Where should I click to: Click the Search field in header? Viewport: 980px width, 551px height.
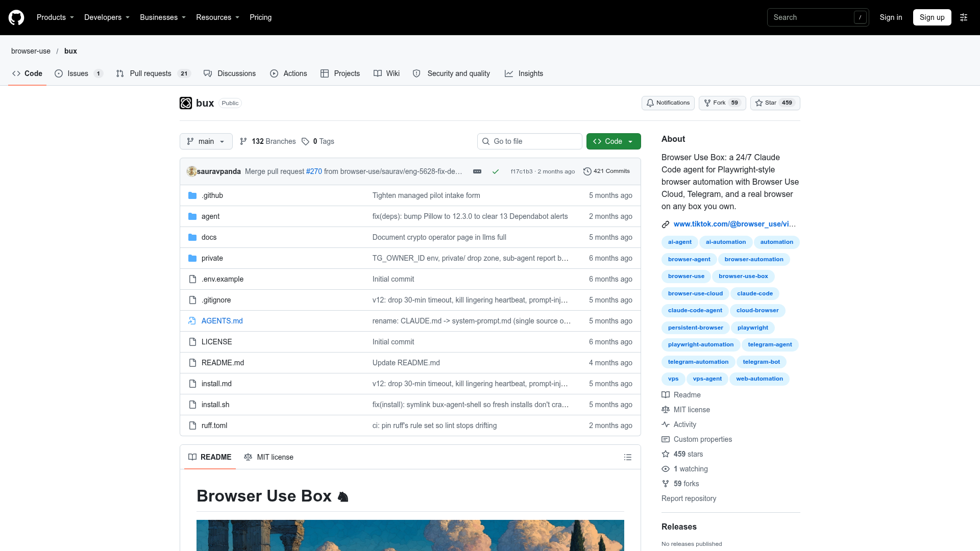click(818, 17)
